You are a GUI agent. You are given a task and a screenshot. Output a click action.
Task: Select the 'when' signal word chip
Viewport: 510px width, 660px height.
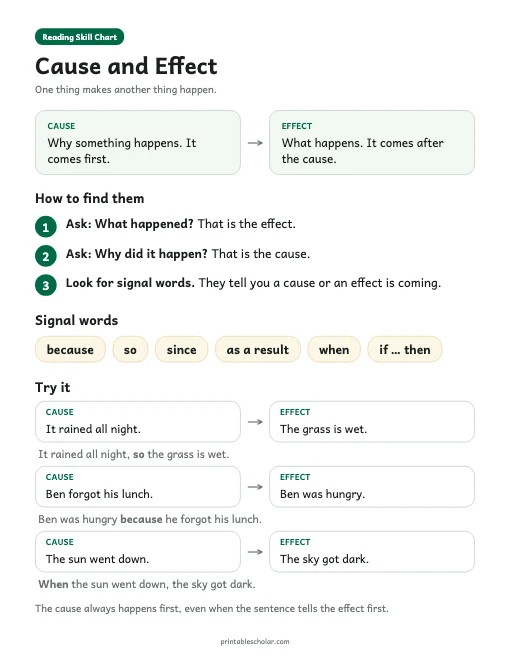pyautogui.click(x=334, y=349)
